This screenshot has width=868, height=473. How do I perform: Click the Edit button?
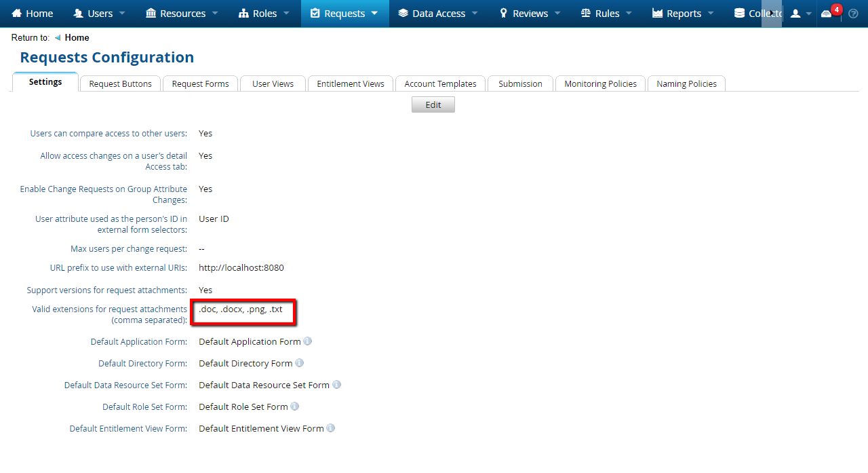(433, 104)
